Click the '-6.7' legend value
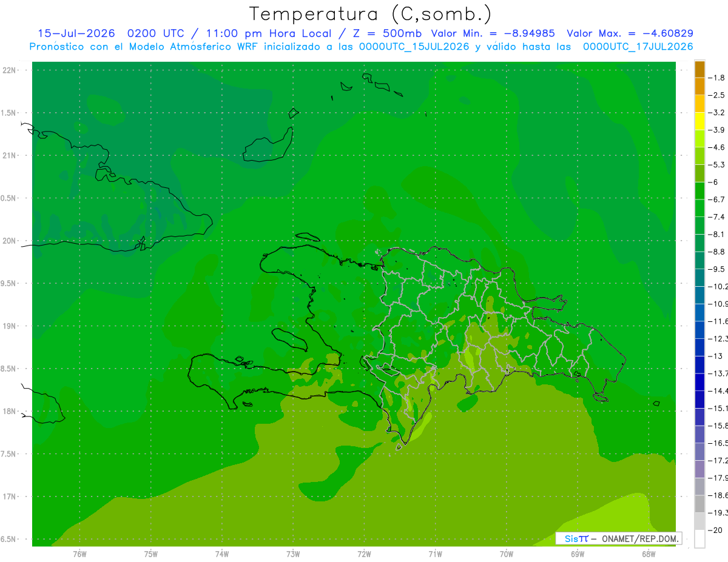The height and width of the screenshot is (562, 728). [x=717, y=199]
